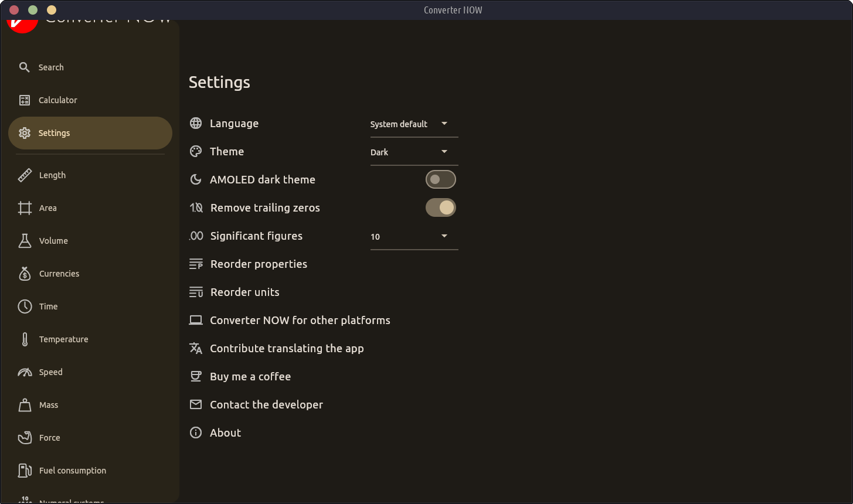Click the Time clock icon

[x=25, y=307]
